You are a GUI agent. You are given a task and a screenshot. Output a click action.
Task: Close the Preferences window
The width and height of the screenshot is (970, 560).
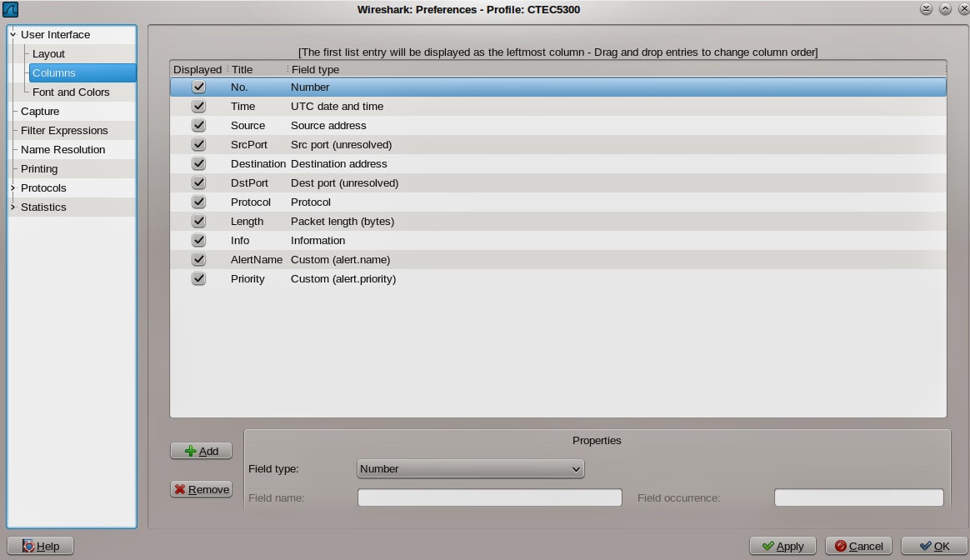[964, 8]
